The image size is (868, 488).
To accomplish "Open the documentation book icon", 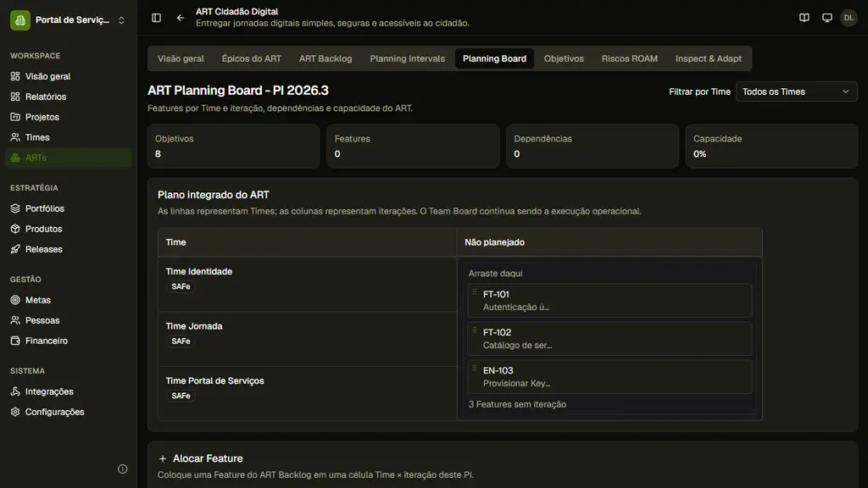I will (x=804, y=18).
